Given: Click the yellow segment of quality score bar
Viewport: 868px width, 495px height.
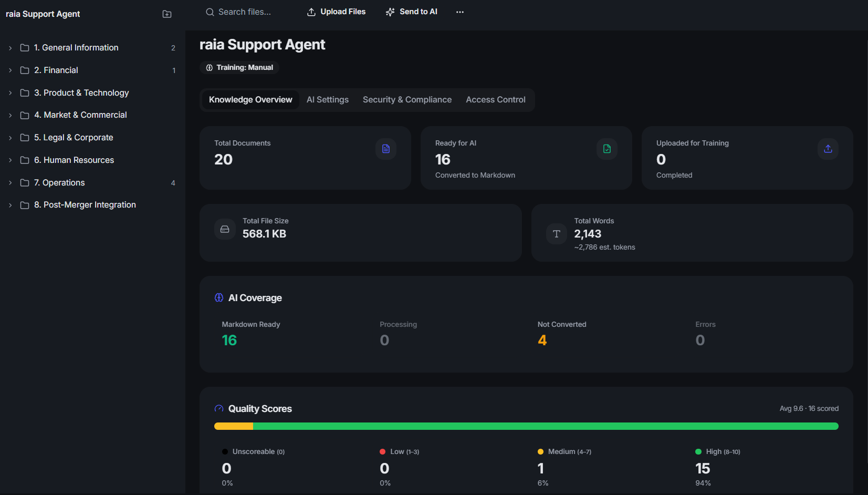Looking at the screenshot, I should (x=234, y=426).
